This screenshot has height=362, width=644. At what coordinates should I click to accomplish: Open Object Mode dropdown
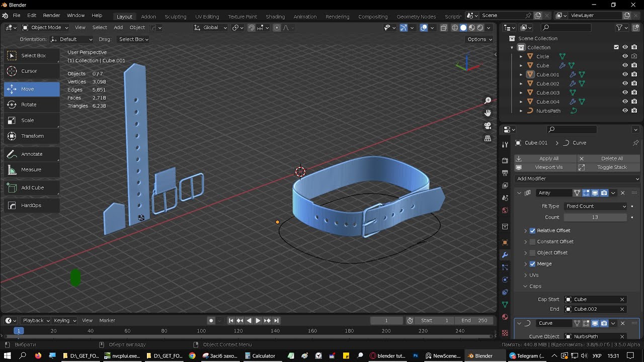[x=45, y=28]
